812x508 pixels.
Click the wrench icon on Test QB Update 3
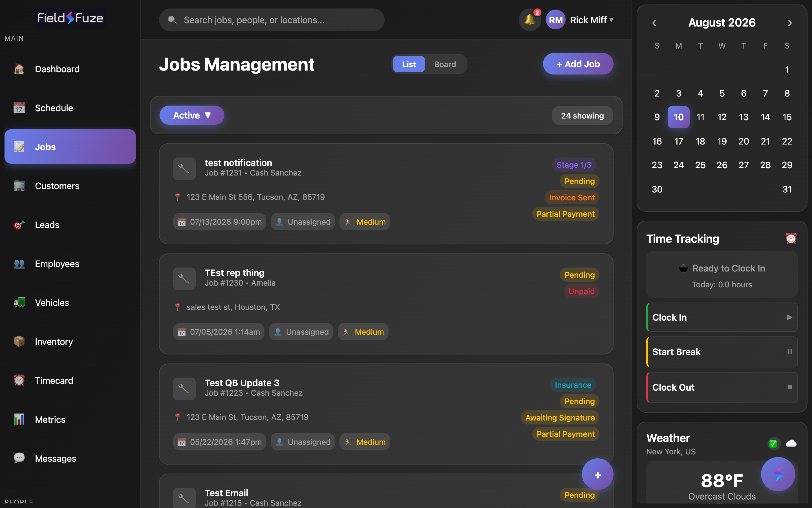pos(184,389)
